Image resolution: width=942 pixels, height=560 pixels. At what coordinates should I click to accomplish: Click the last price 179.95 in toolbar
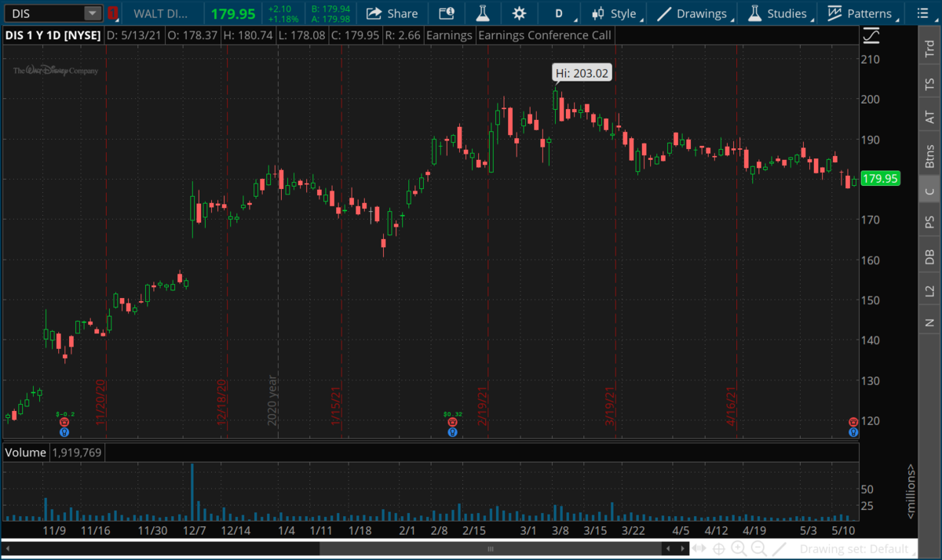[x=233, y=13]
